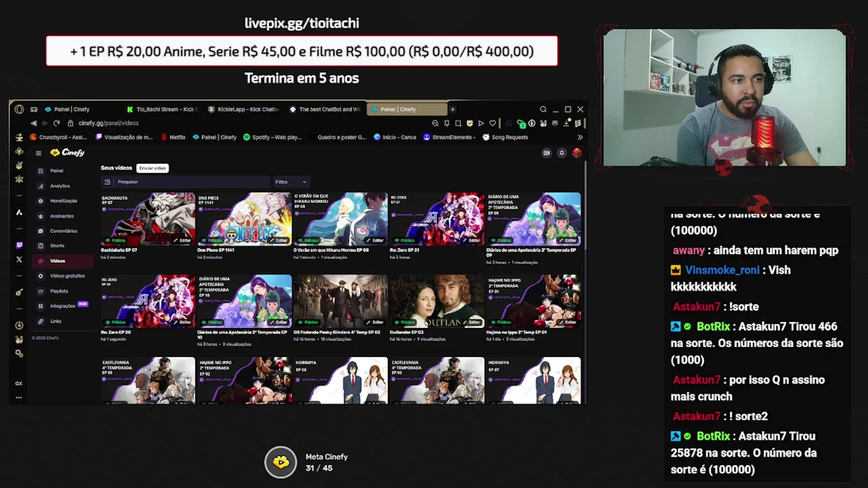Screen dimensions: 868x488
Task: Edit the One Piece EP 1141 video
Action: click(x=279, y=241)
